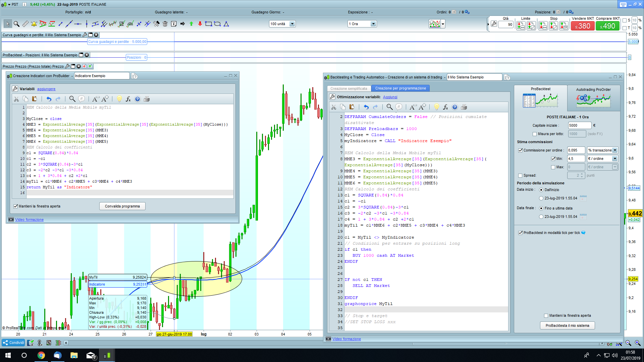
Task: Click the Capitale iniziale input field
Action: pyautogui.click(x=579, y=125)
